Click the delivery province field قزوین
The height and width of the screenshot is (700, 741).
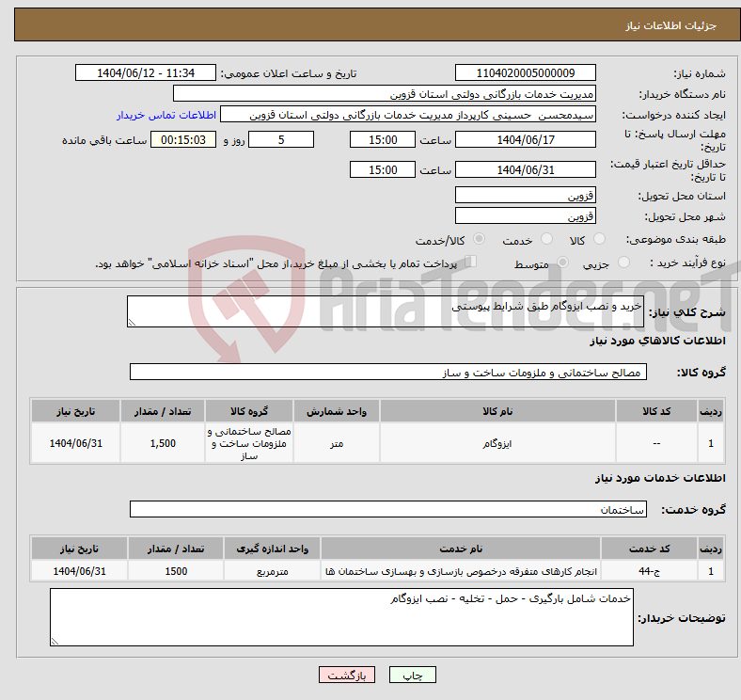pyautogui.click(x=525, y=195)
